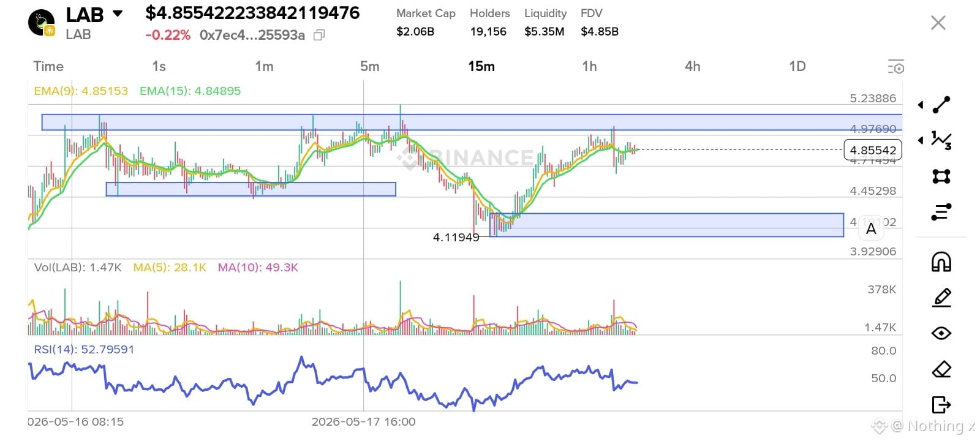This screenshot has width=980, height=441.
Task: Toggle drawings visibility with eye icon
Action: click(941, 333)
